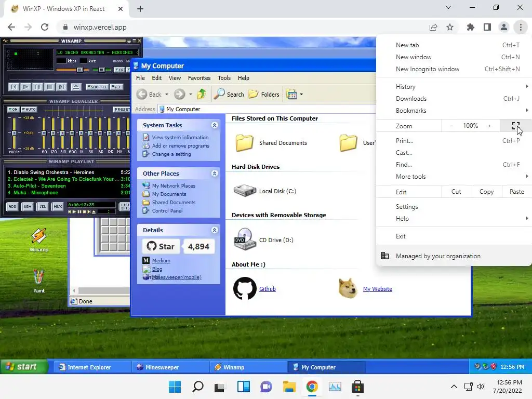The height and width of the screenshot is (399, 532).
Task: Toggle the Winamp EQ window button
Action: 119,70
